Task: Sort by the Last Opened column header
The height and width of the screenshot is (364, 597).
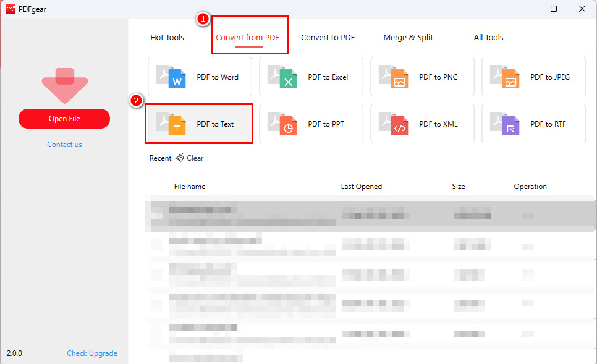Action: click(362, 187)
